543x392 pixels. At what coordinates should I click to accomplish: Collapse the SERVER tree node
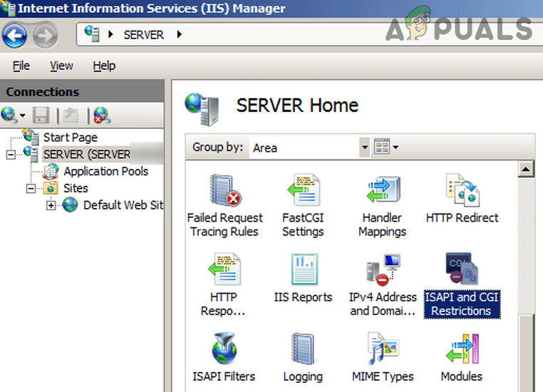click(x=11, y=155)
